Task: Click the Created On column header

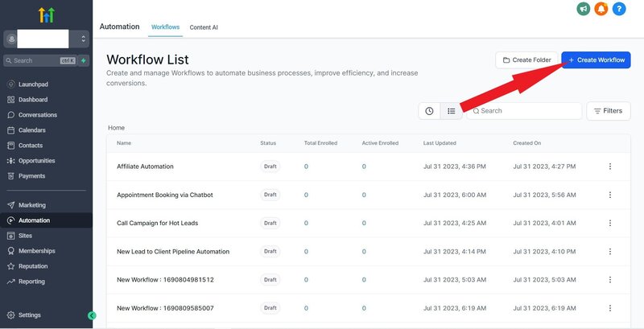Action: pyautogui.click(x=527, y=143)
